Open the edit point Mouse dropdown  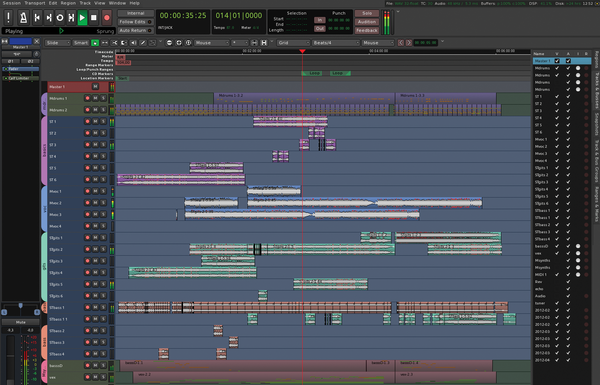click(378, 43)
